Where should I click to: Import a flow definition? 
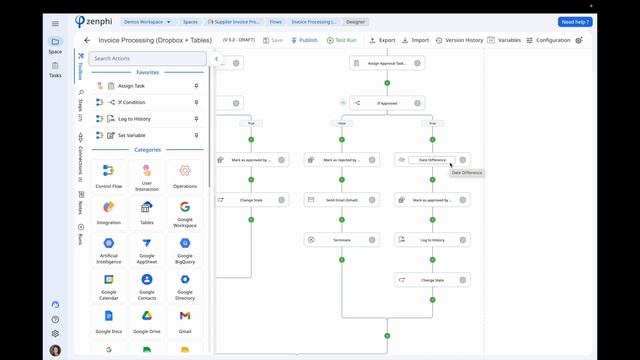tap(416, 40)
